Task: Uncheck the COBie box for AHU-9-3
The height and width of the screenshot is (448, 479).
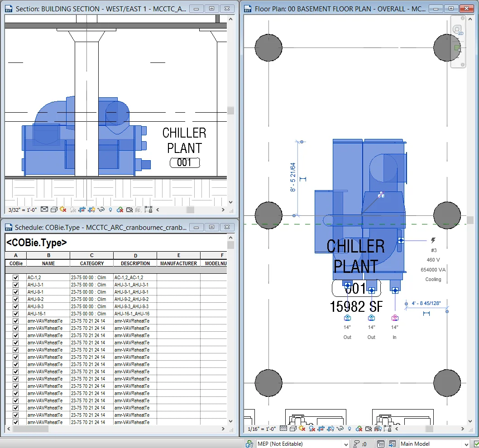Action: (15, 307)
